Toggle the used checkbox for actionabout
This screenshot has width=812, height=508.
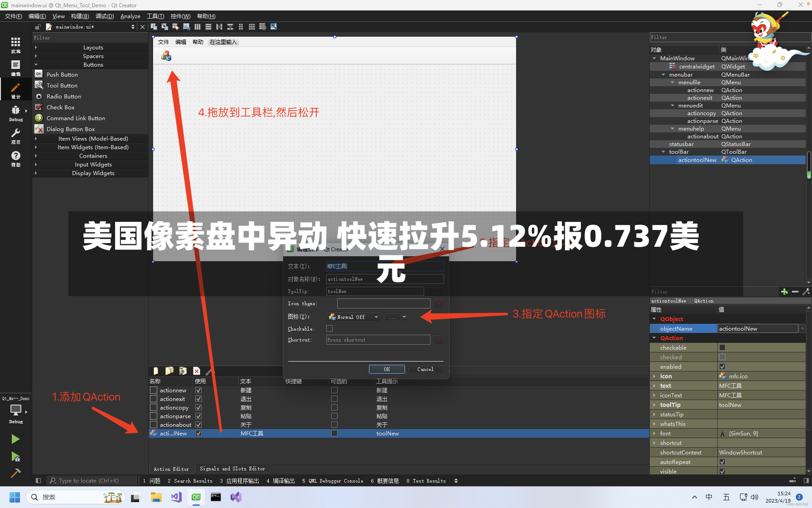(x=198, y=425)
